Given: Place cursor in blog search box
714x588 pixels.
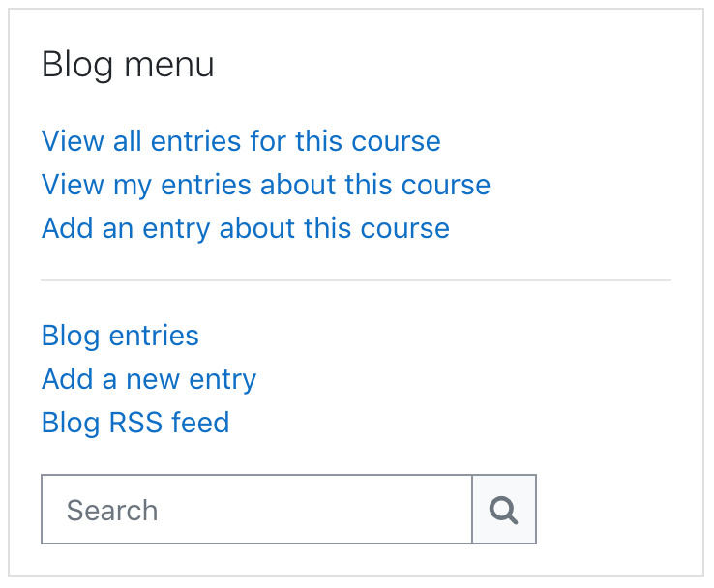Looking at the screenshot, I should tap(256, 510).
